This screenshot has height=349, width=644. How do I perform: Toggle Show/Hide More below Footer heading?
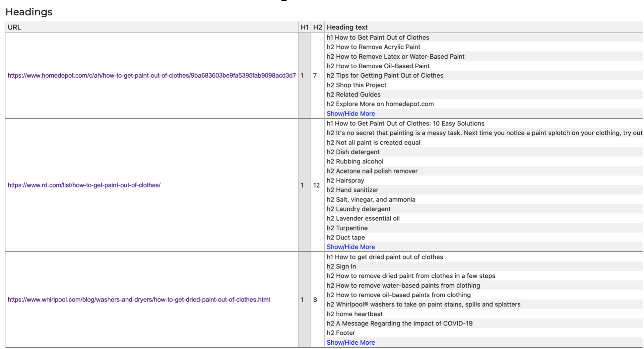pyautogui.click(x=351, y=342)
